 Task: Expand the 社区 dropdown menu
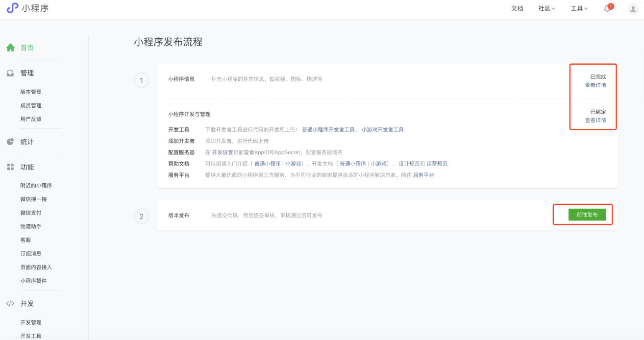pos(546,8)
